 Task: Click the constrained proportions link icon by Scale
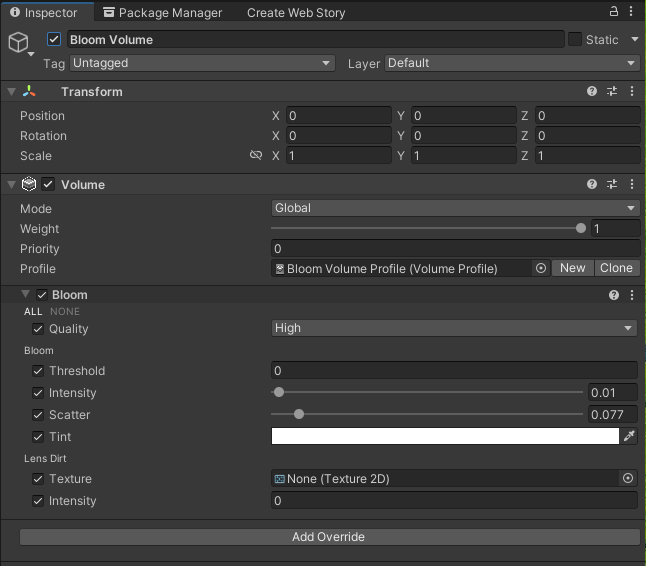coord(256,156)
